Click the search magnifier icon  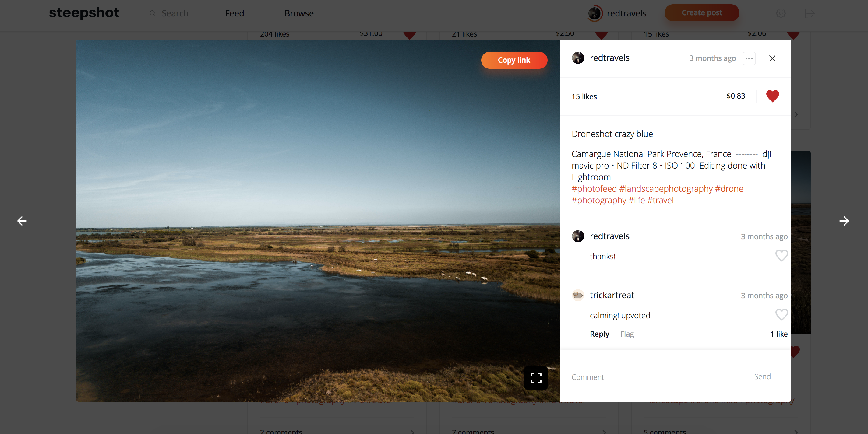pos(153,13)
